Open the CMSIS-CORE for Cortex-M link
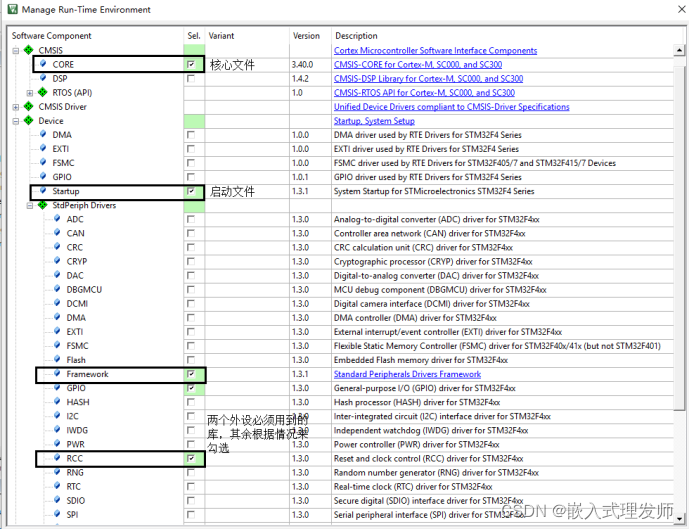 [418, 65]
